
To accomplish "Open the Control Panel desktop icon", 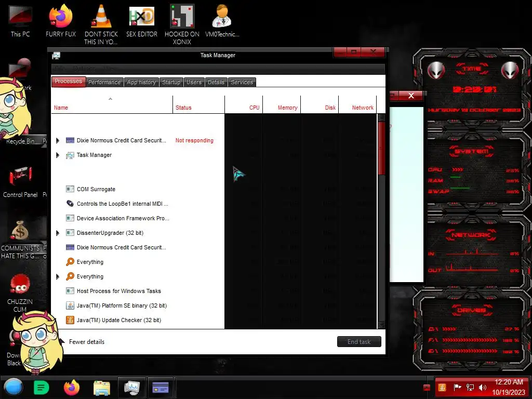I will click(20, 181).
